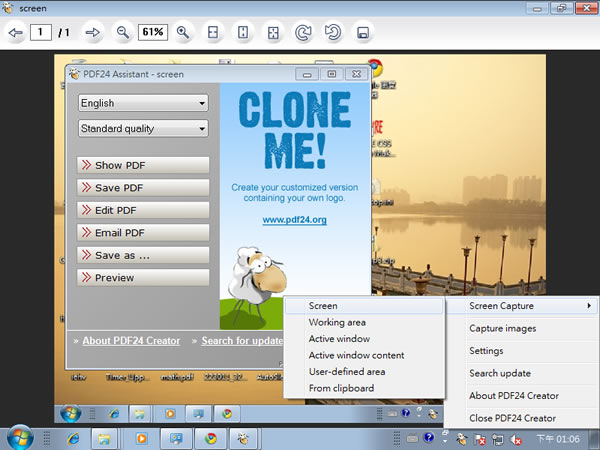Go to the next page arrow

92,33
